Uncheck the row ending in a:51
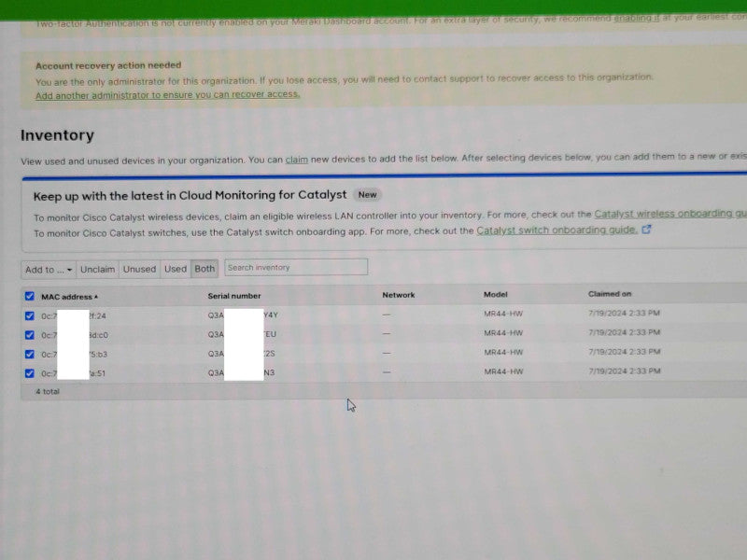Viewport: 747px width, 560px height. tap(30, 372)
